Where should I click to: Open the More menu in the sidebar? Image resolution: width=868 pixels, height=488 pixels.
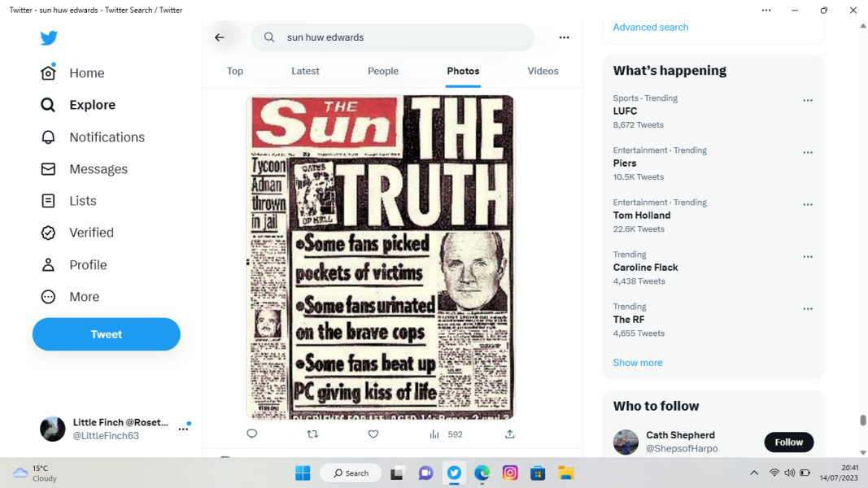click(70, 297)
